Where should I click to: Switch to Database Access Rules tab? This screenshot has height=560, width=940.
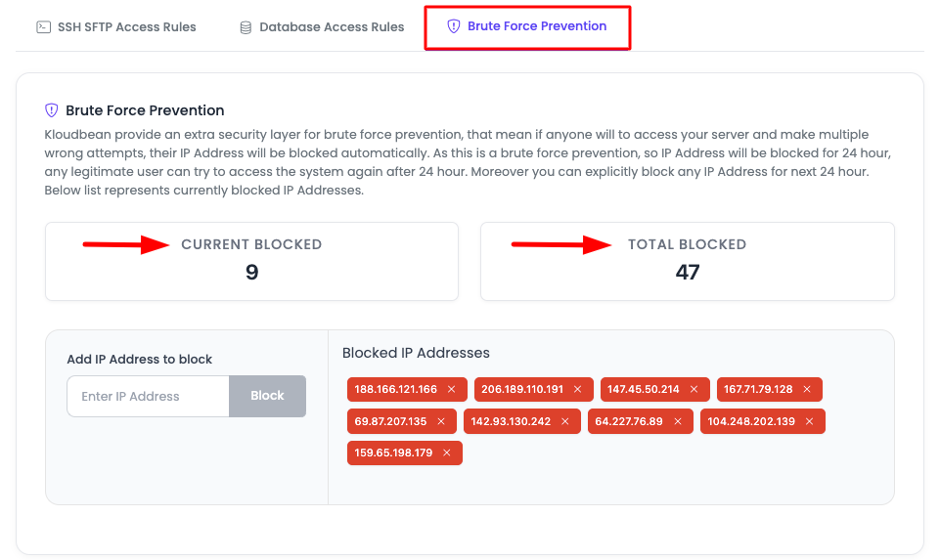(x=322, y=27)
